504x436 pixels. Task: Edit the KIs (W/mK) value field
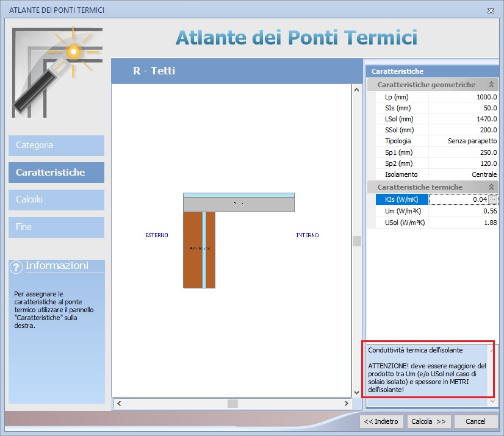click(458, 199)
